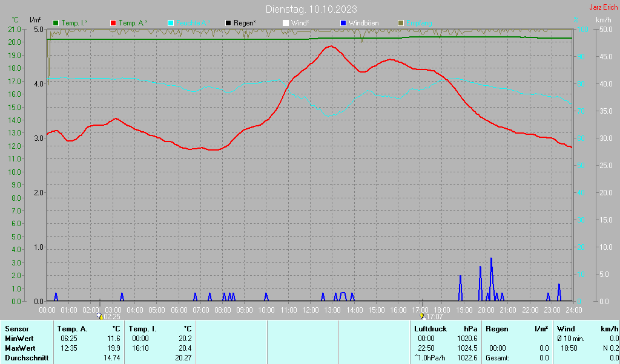The width and height of the screenshot is (620, 364).
Task: Click the '^1.0hPa/h' pressure trend entry
Action: click(430, 358)
